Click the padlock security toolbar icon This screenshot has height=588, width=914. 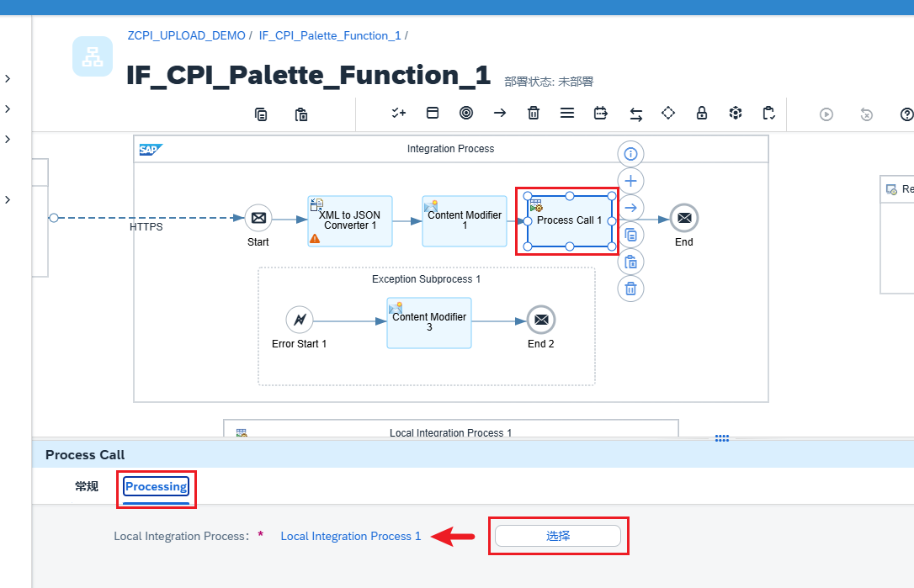(x=702, y=113)
